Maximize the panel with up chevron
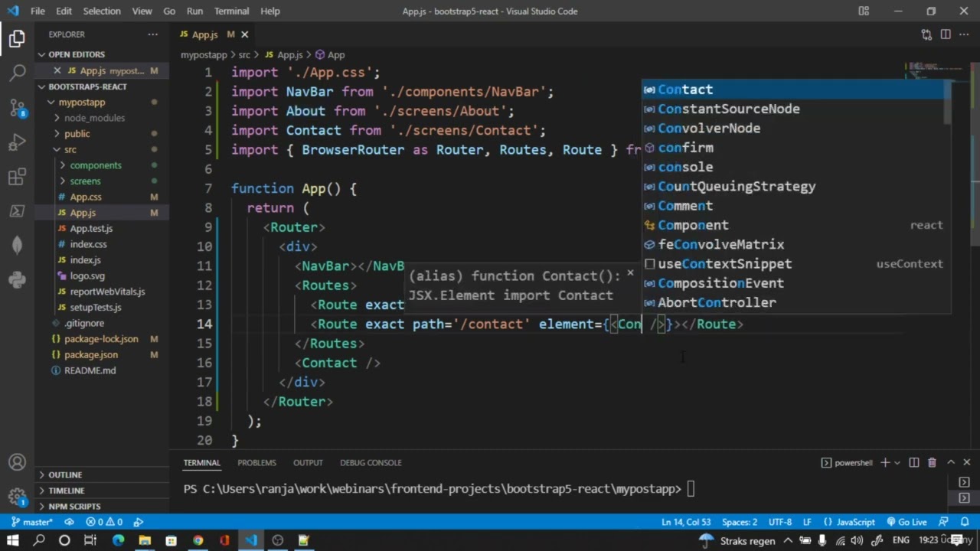The image size is (980, 551). [x=951, y=462]
